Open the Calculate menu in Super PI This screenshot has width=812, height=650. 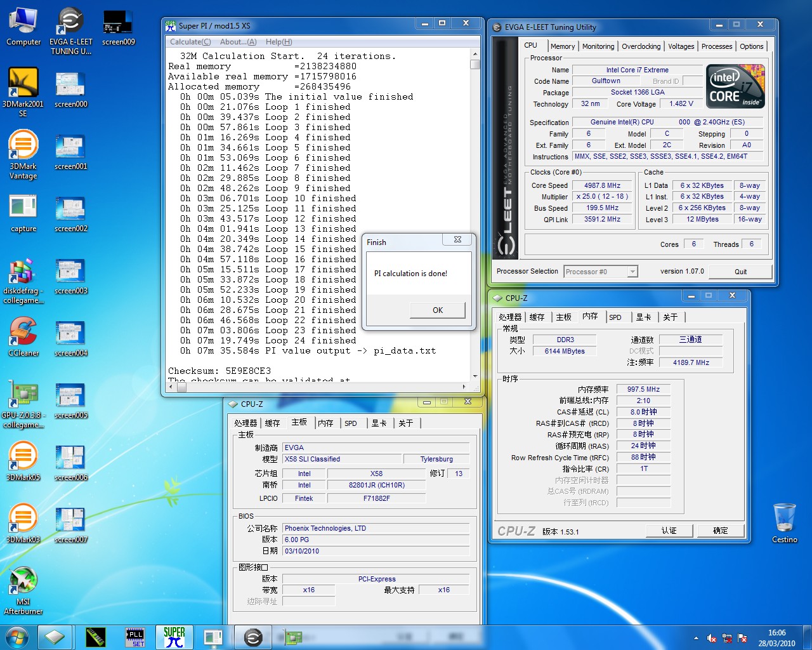click(190, 42)
